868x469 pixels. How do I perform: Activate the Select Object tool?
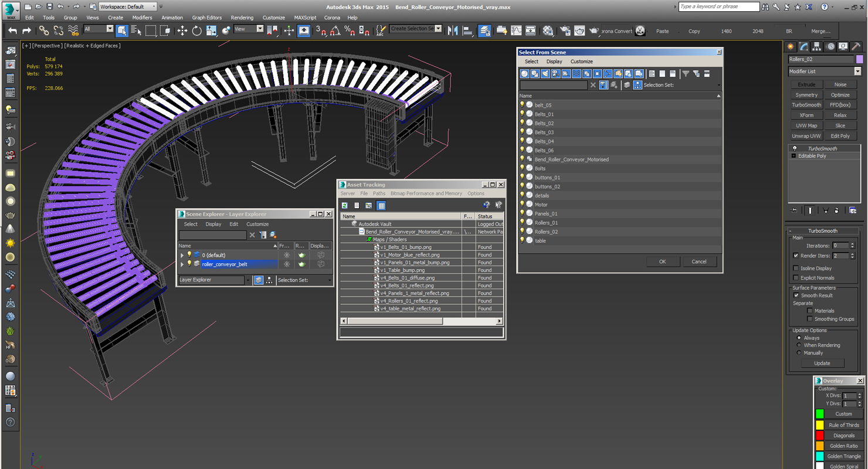click(122, 30)
